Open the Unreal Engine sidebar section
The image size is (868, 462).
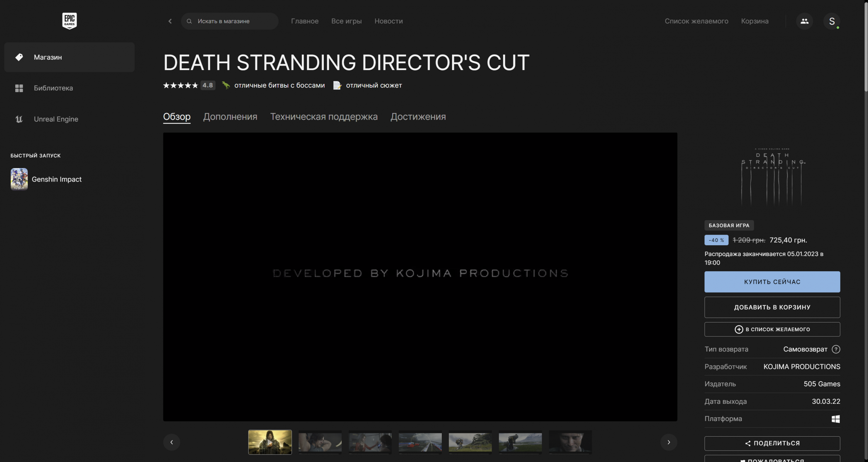click(x=69, y=119)
